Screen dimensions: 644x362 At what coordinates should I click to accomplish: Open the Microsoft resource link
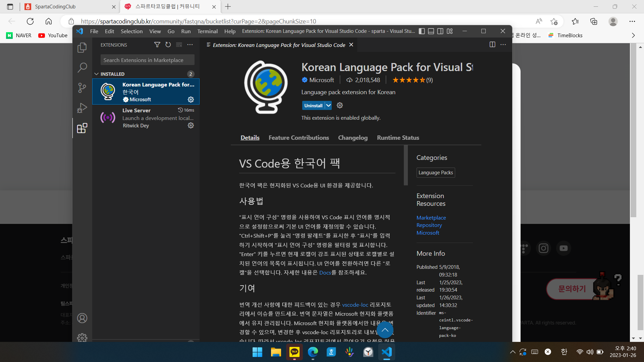click(428, 233)
